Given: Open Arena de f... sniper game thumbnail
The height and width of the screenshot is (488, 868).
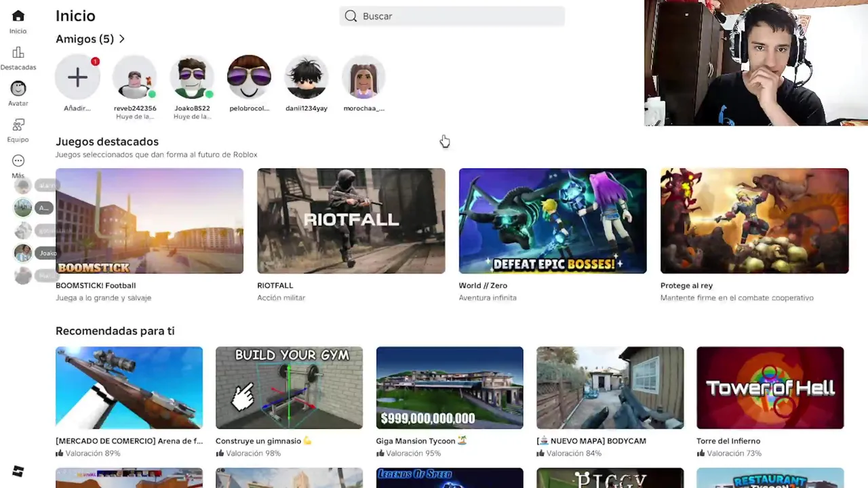Looking at the screenshot, I should pos(129,388).
